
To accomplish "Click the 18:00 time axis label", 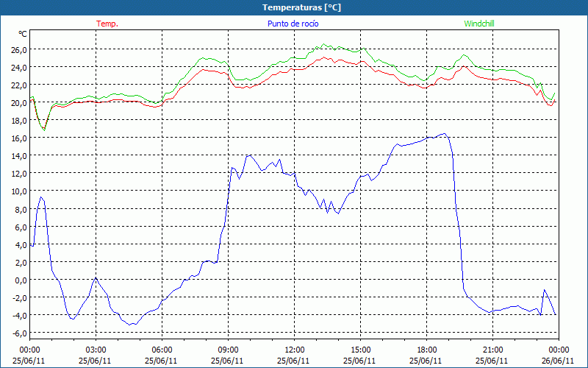I will click(426, 350).
